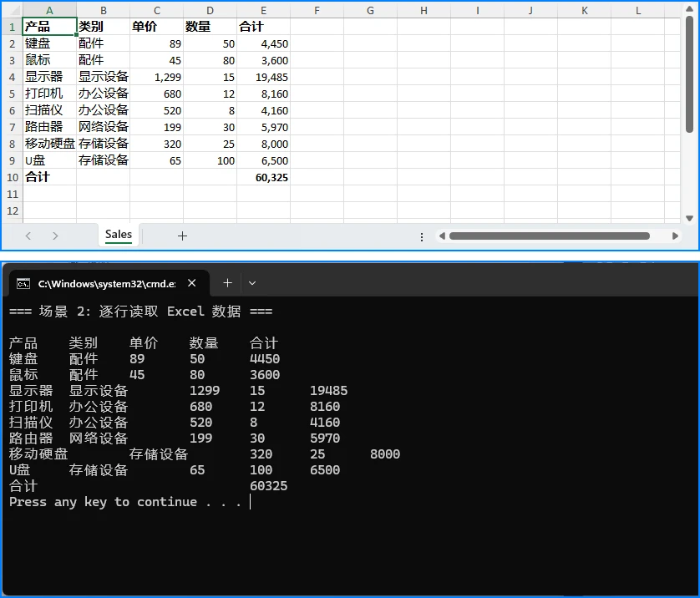Select column A header
The height and width of the screenshot is (598, 700).
point(49,10)
